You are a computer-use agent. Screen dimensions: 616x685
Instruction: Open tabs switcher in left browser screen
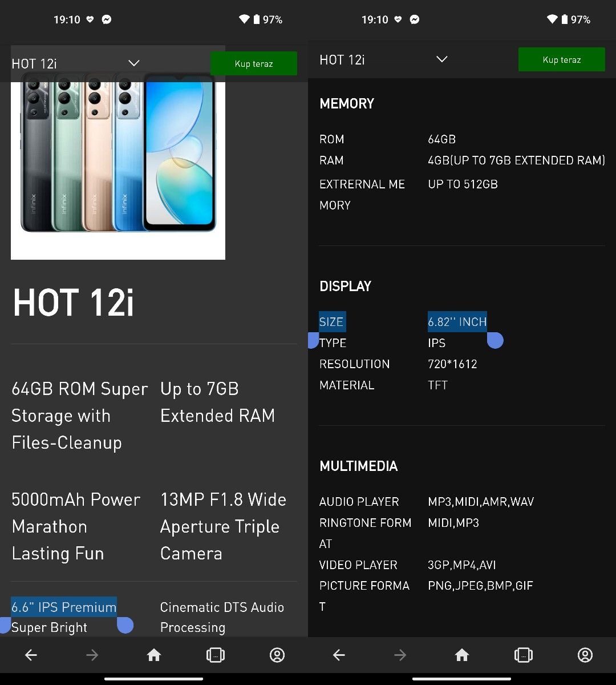click(x=216, y=655)
